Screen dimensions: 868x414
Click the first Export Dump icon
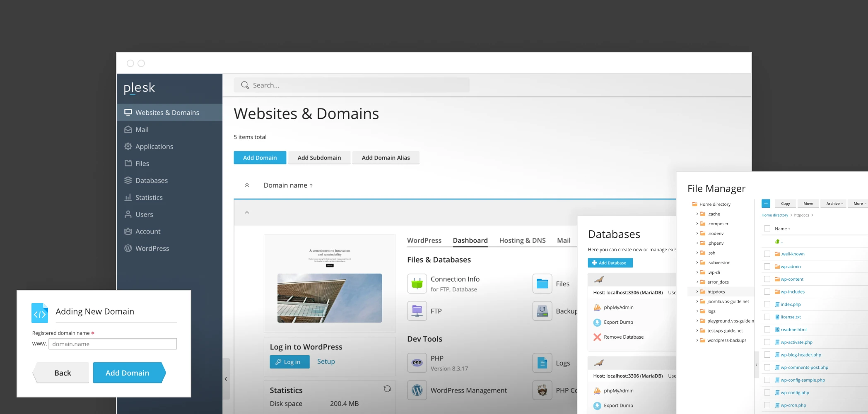(x=597, y=322)
